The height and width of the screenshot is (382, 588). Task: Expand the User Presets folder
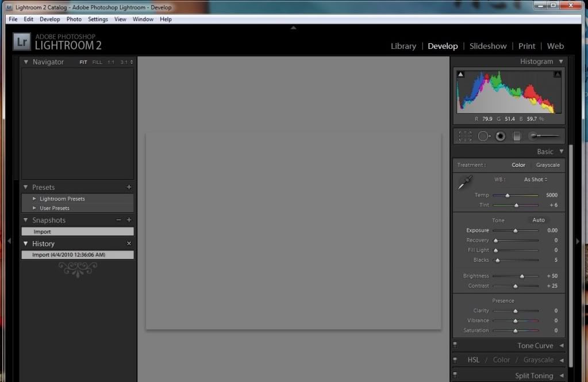pyautogui.click(x=34, y=208)
